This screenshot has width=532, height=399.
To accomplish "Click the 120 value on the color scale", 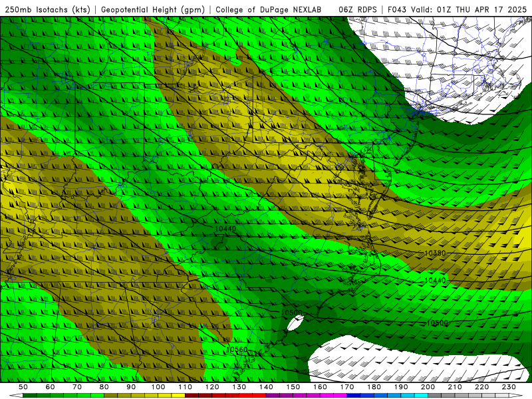I will (x=212, y=387).
